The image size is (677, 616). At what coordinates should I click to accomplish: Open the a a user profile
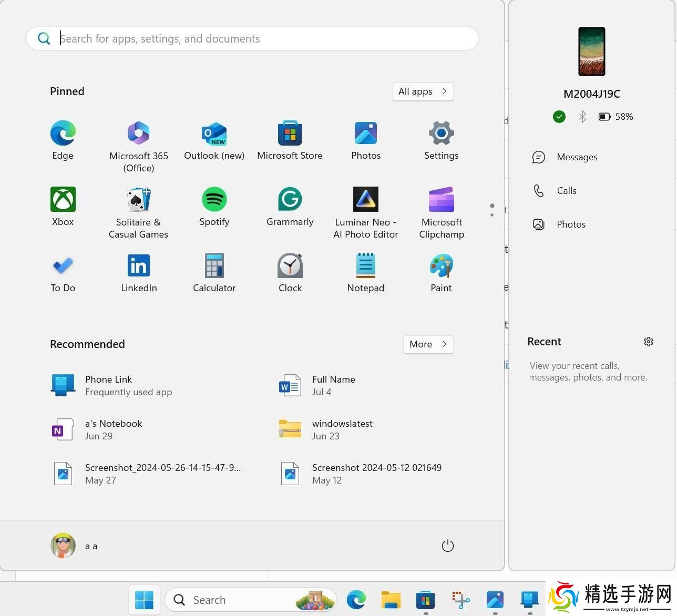75,546
